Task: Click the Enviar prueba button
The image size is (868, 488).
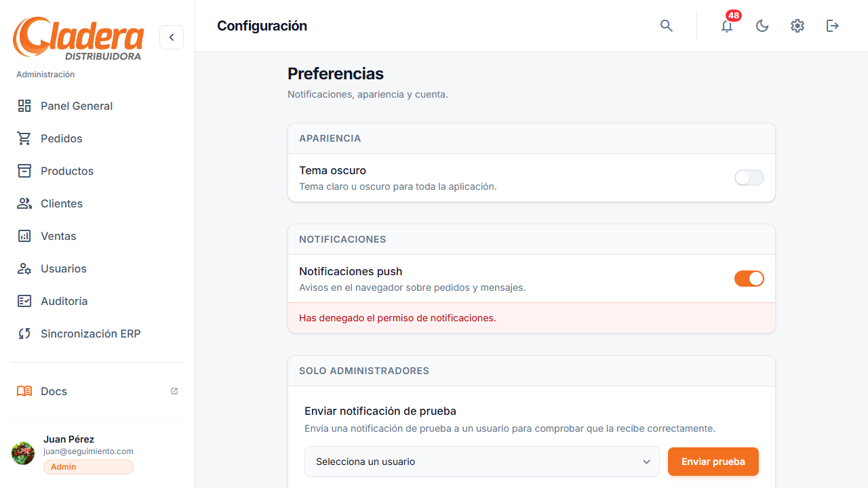Action: click(713, 462)
